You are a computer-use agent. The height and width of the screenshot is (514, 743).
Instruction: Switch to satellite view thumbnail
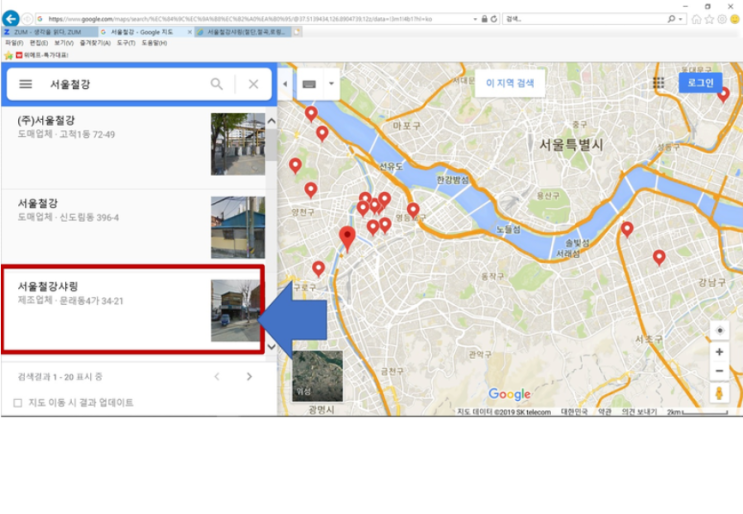coord(317,376)
